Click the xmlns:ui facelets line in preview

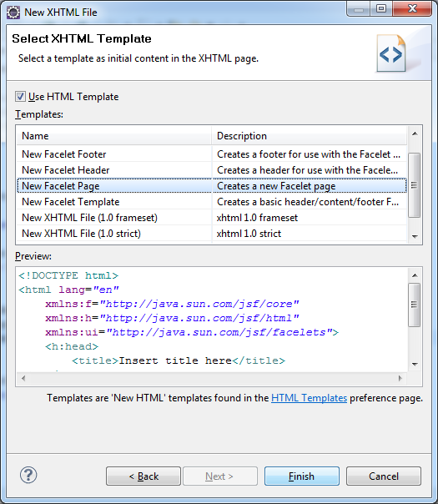tap(192, 332)
